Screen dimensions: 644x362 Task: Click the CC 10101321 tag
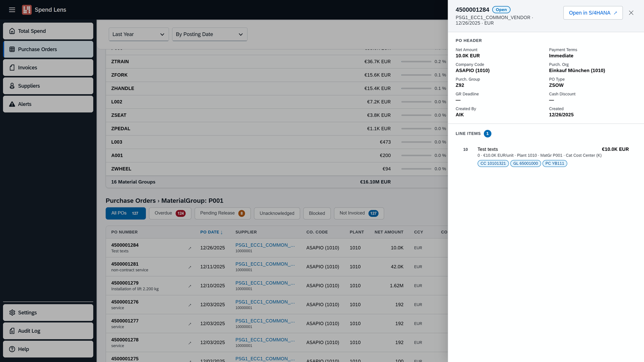pos(493,163)
